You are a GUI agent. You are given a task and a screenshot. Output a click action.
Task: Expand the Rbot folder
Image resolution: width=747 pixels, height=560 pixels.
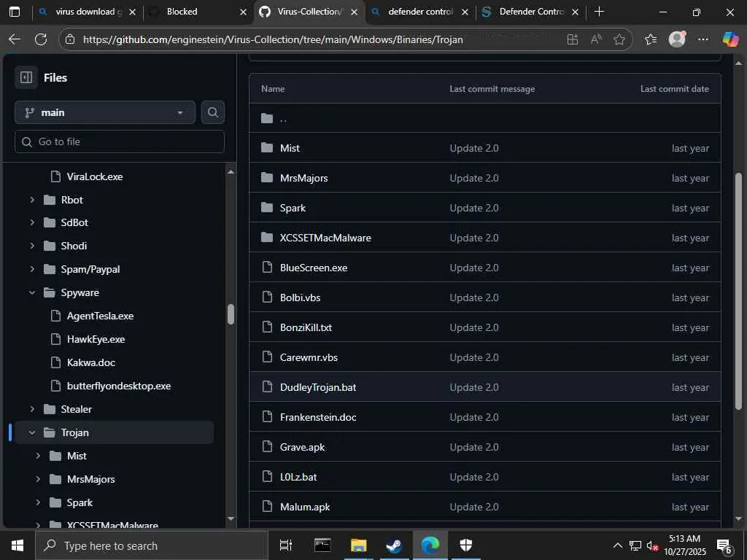[x=32, y=200]
